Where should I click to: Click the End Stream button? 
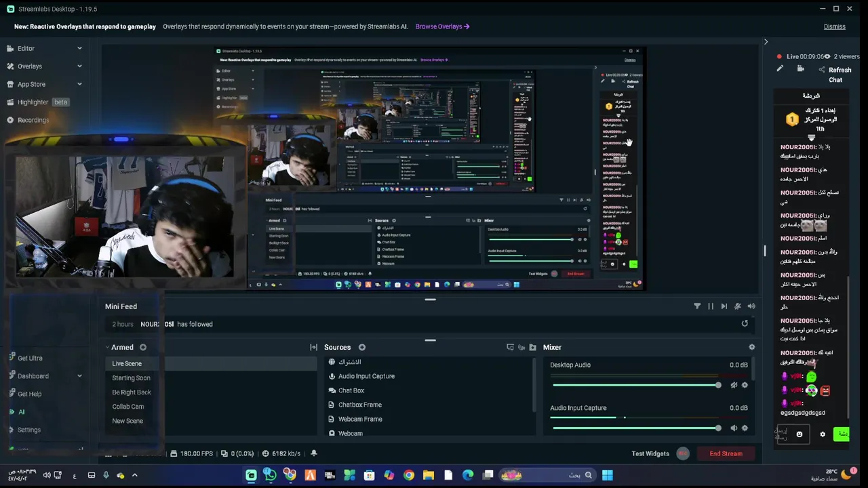coord(726,453)
